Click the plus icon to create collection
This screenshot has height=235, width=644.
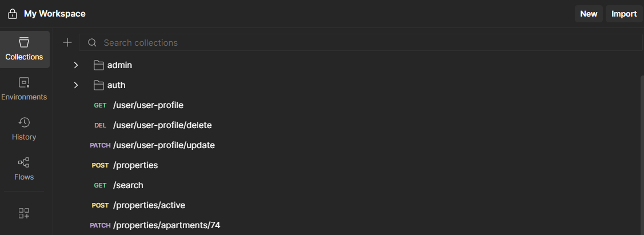[x=67, y=42]
